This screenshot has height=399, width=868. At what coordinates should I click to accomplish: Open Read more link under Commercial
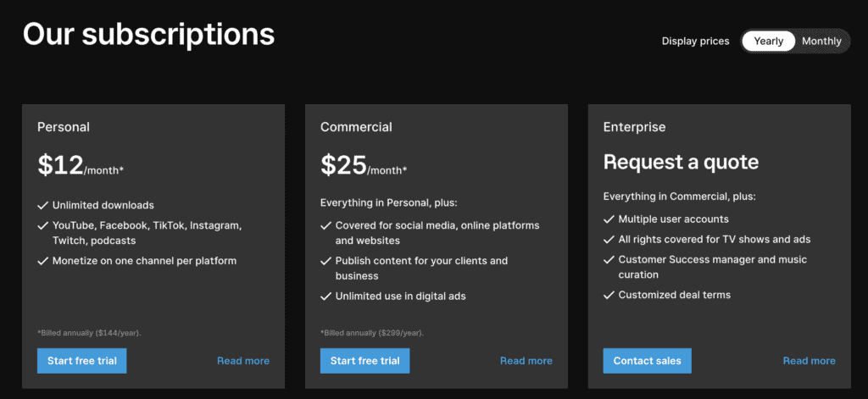(526, 361)
